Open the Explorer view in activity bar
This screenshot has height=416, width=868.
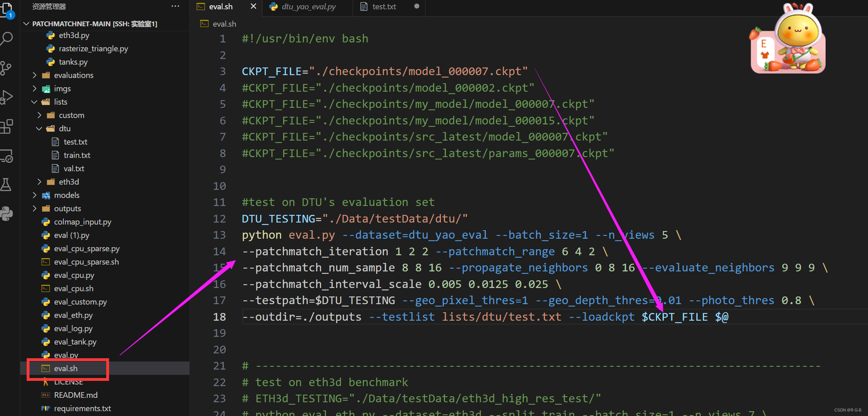pos(7,10)
